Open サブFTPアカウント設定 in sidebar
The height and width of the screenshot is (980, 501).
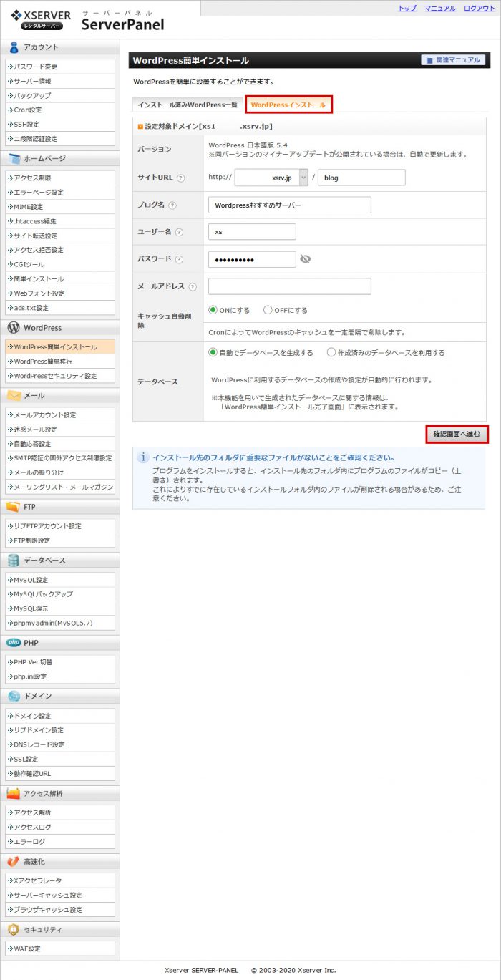pos(60,525)
